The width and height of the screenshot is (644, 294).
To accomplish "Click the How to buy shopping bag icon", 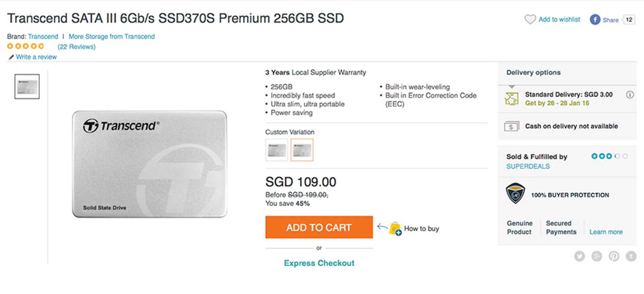I will pyautogui.click(x=395, y=229).
